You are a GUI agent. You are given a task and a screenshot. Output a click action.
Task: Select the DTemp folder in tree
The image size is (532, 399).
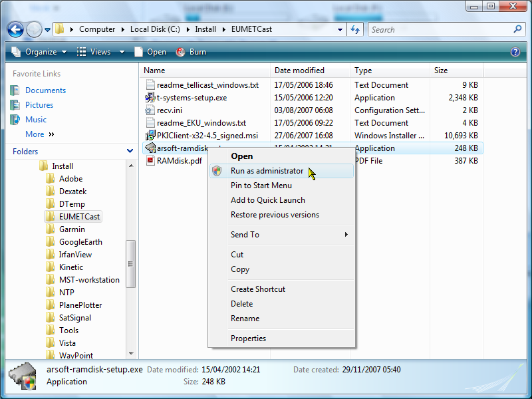(72, 204)
